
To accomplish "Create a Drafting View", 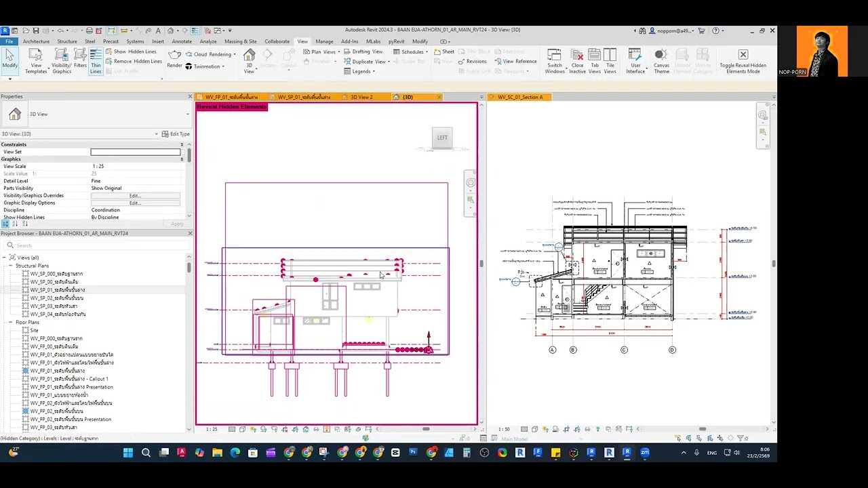I will tap(363, 52).
